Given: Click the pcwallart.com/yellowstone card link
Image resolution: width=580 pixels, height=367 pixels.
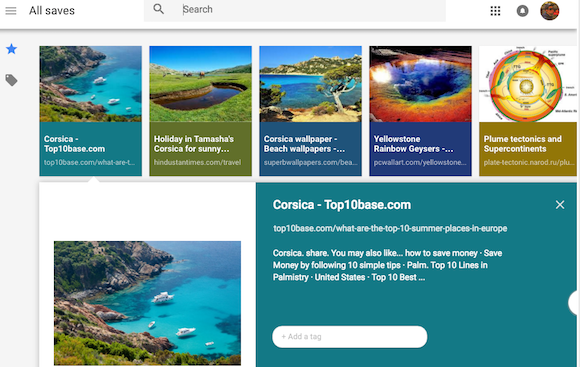Looking at the screenshot, I should click(x=420, y=162).
